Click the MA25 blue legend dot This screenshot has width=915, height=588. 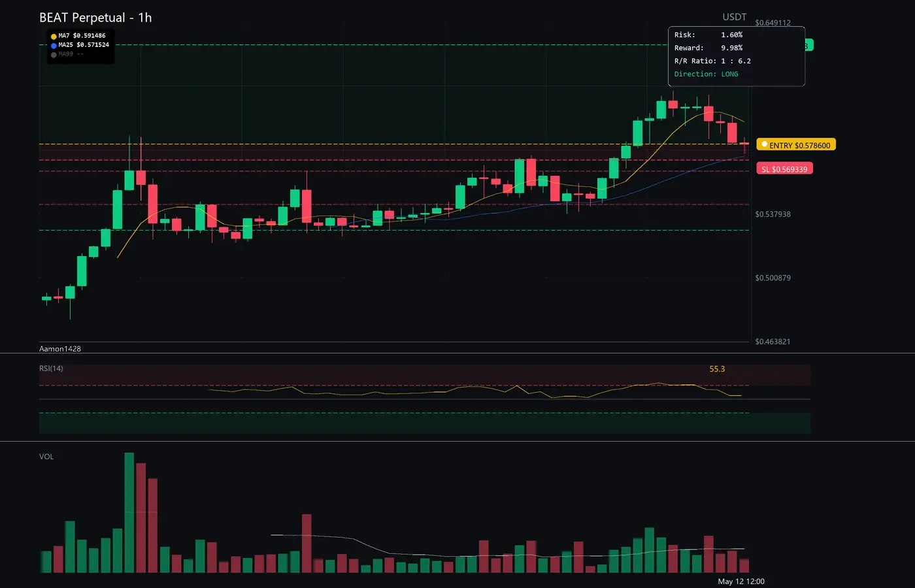pyautogui.click(x=54, y=46)
